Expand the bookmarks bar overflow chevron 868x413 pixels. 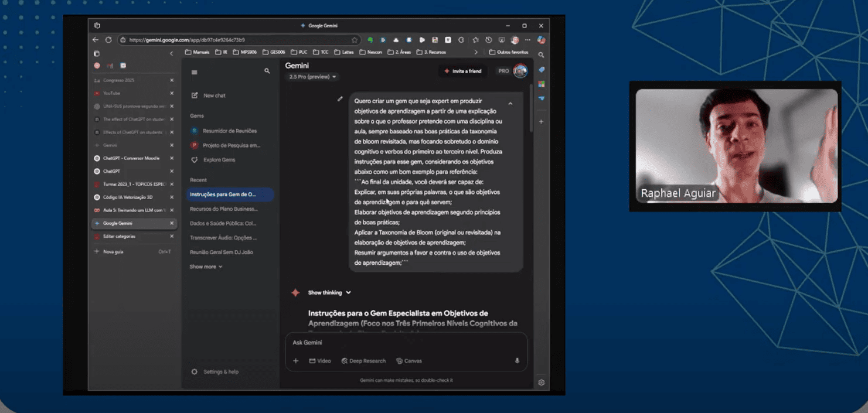476,52
